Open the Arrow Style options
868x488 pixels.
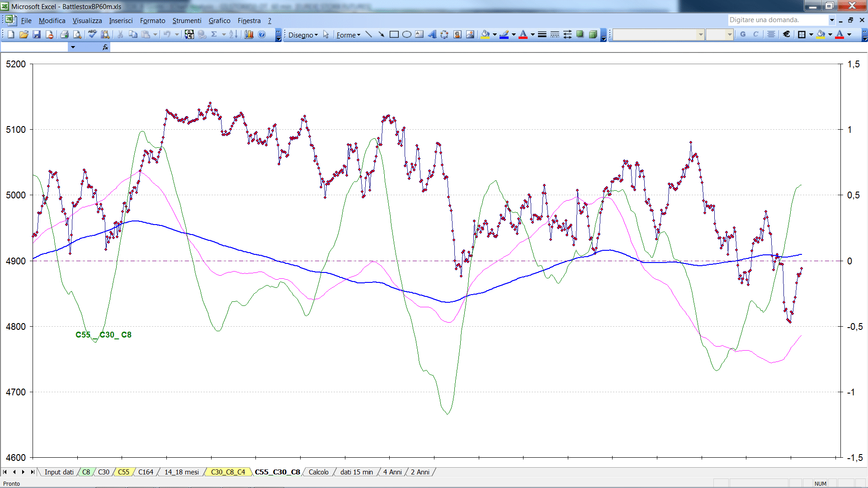(567, 34)
